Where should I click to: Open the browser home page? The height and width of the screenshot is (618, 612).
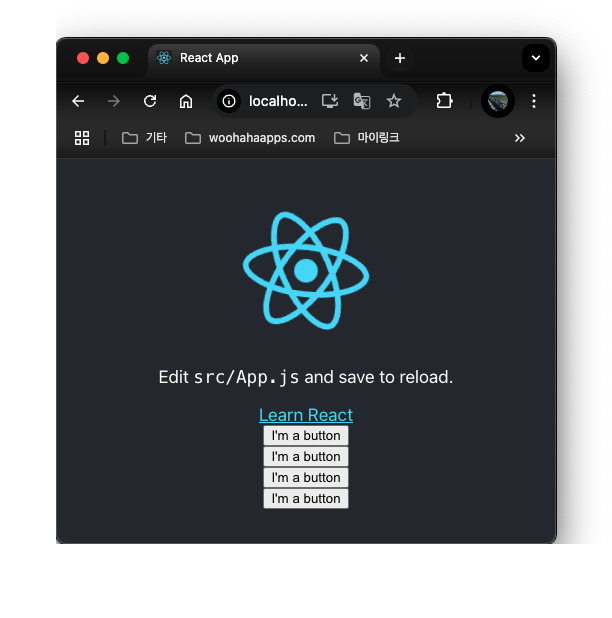point(186,101)
